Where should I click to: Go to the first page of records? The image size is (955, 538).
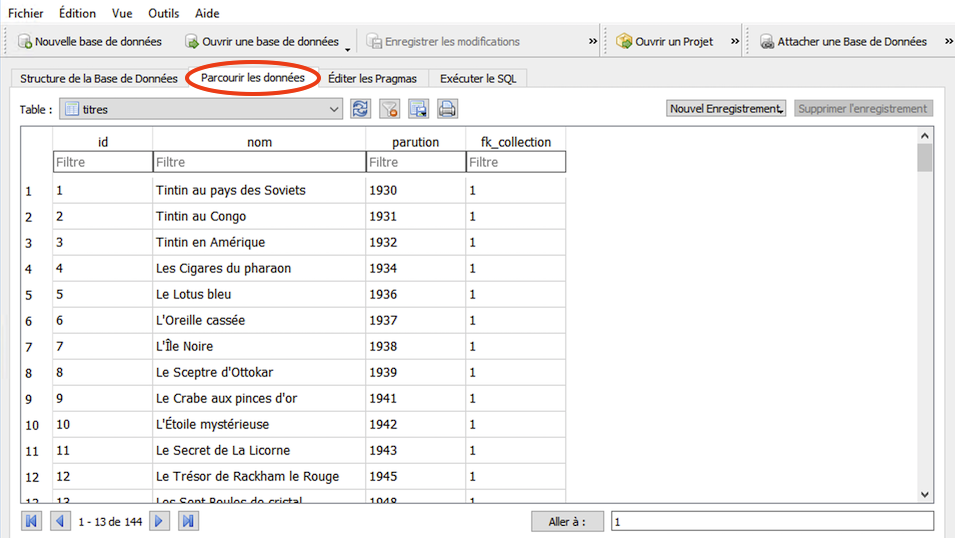tap(32, 521)
